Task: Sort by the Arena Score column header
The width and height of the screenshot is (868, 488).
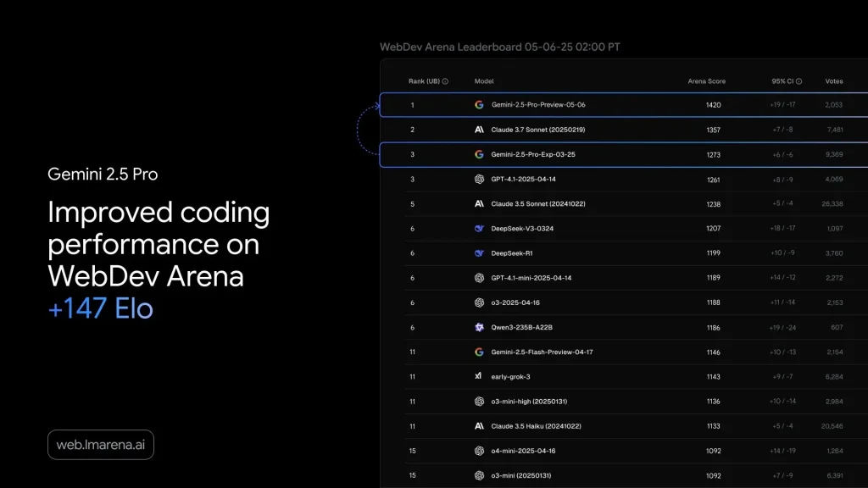Action: [x=706, y=80]
